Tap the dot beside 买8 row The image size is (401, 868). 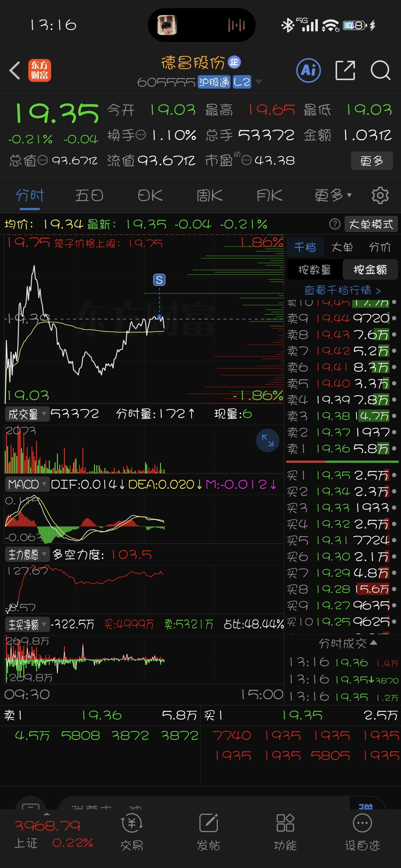tap(394, 589)
